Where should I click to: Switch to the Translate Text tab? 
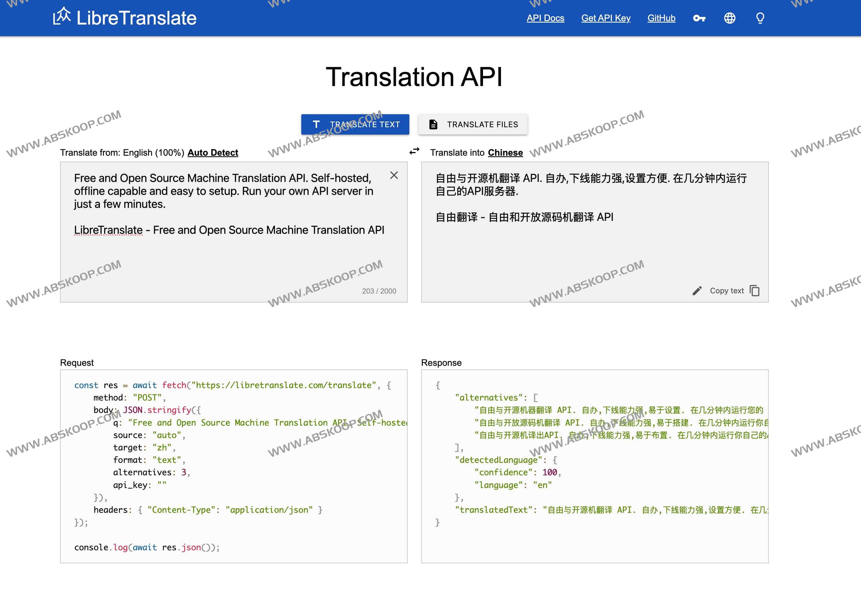(x=355, y=124)
